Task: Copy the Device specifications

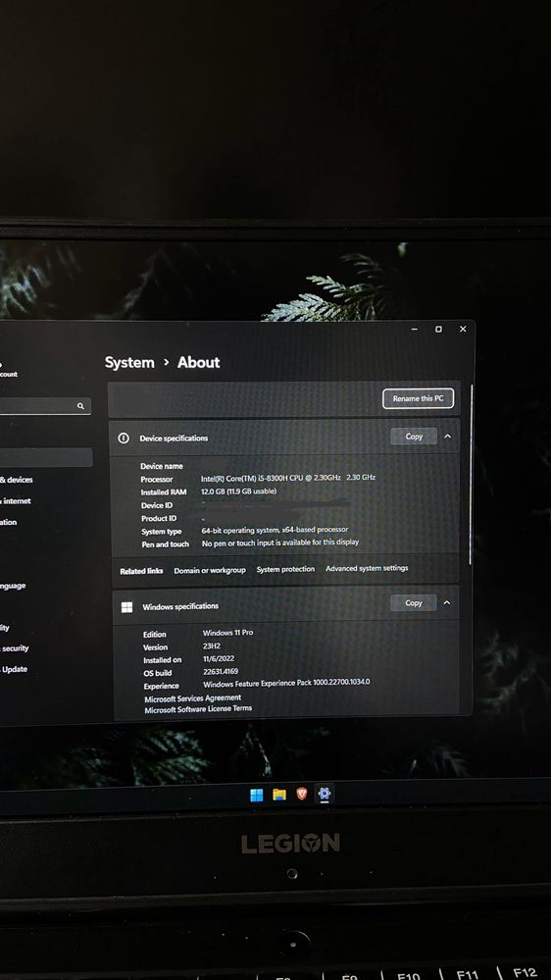Action: pos(414,437)
